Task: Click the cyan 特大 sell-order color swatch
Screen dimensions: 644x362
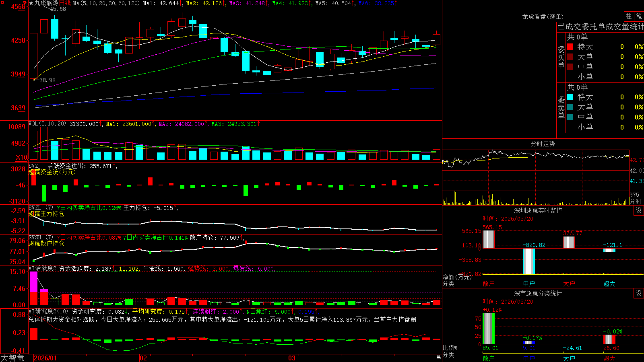Action: click(570, 97)
